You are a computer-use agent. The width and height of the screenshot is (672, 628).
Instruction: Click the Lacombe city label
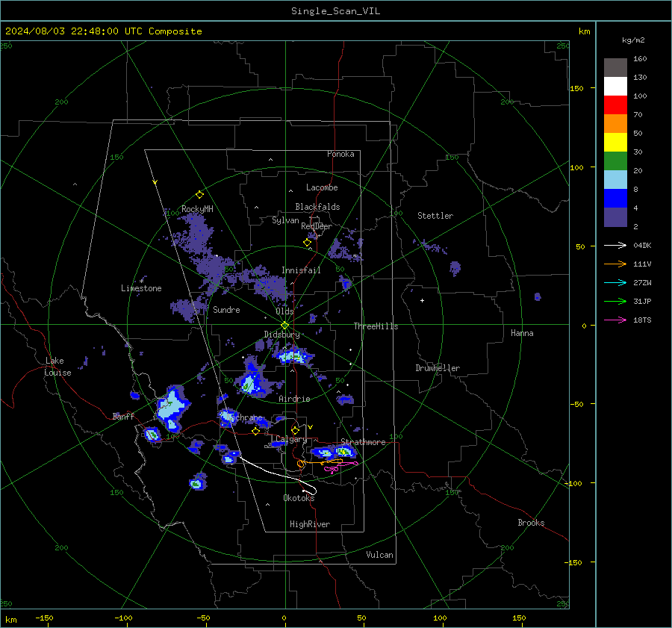322,187
